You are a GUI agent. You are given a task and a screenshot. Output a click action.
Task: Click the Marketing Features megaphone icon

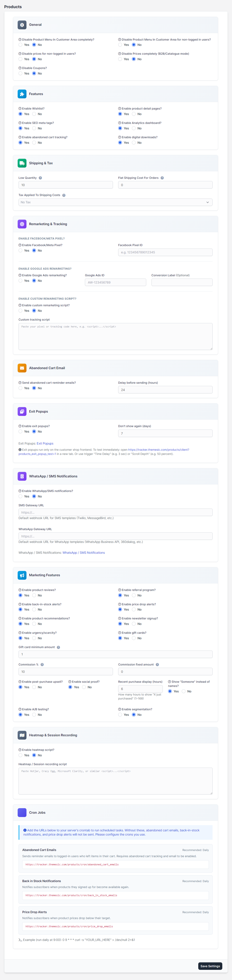tap(22, 575)
